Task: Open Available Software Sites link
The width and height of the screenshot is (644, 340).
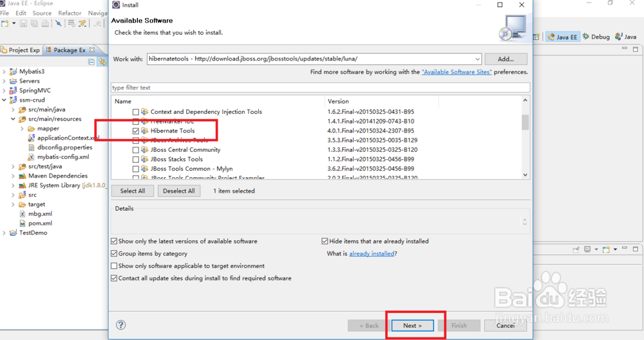Action: (457, 72)
